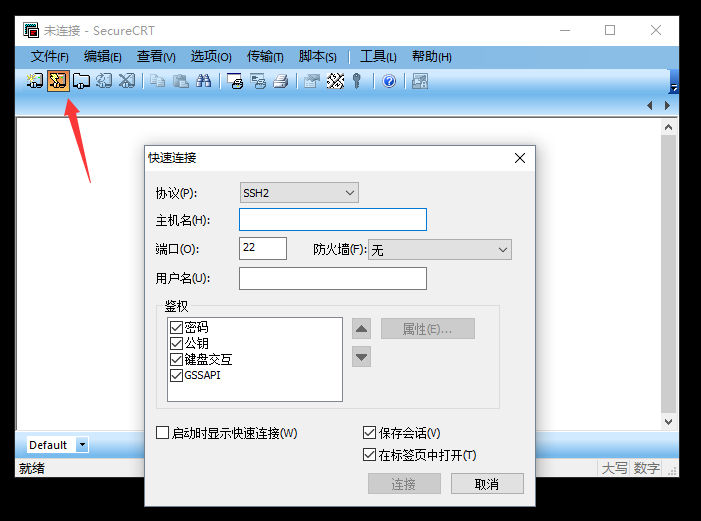This screenshot has width=701, height=521.
Task: Click the SecureCRT title bar app icon
Action: [31, 30]
